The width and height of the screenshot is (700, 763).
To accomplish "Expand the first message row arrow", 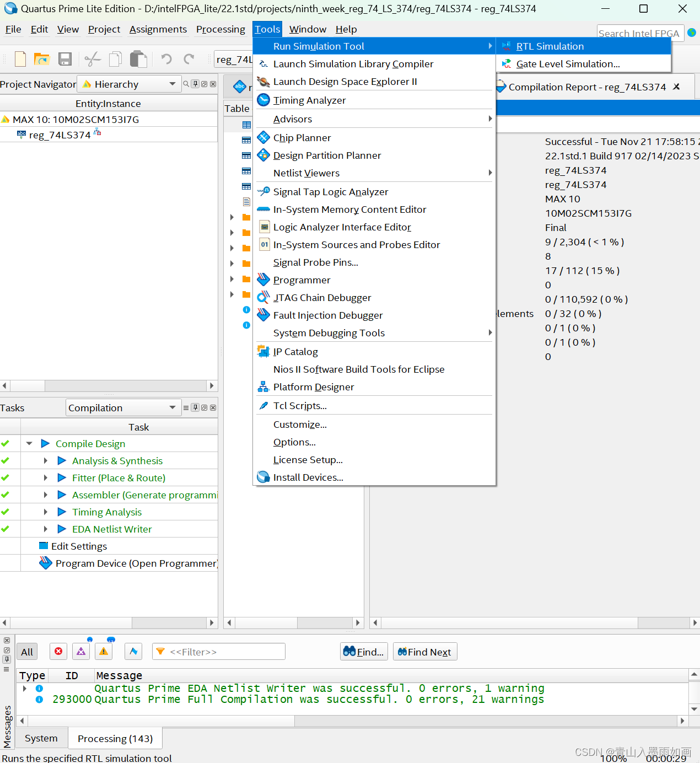I will click(x=25, y=689).
